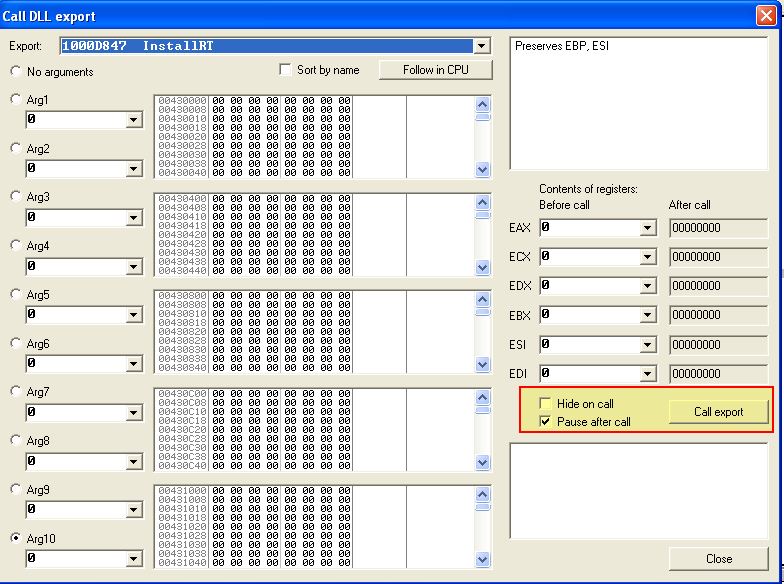Click the Call export button
784x584 pixels.
pos(718,412)
